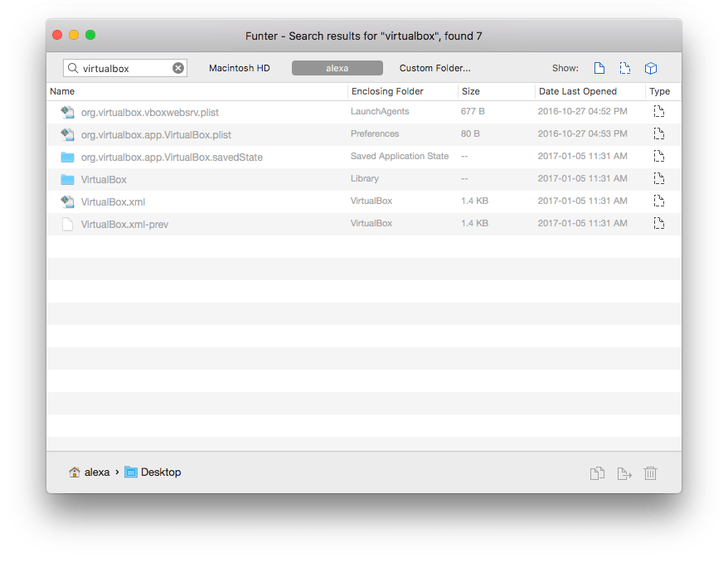Screen dimensions: 728x567
Task: Focus the virtualbox search input
Action: point(125,68)
